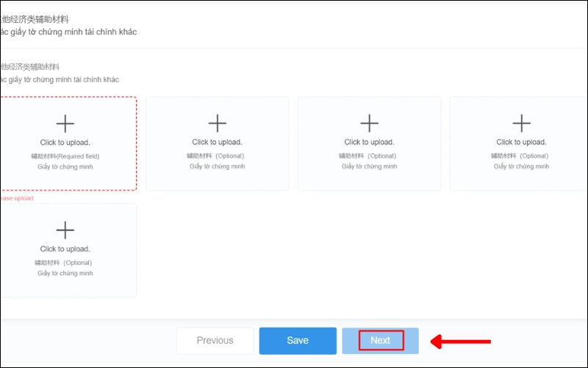Click the plus icon in the rightmost upload box
This screenshot has width=588, height=368.
(521, 123)
